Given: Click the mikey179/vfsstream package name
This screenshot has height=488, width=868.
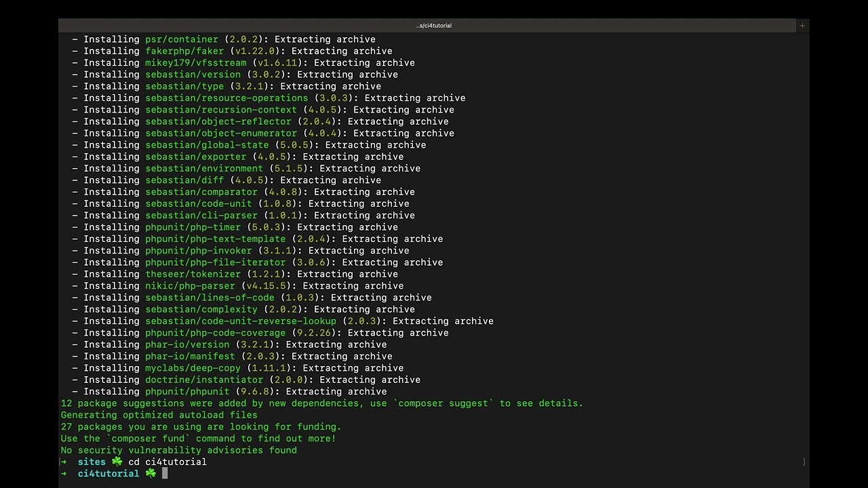Looking at the screenshot, I should click(196, 63).
